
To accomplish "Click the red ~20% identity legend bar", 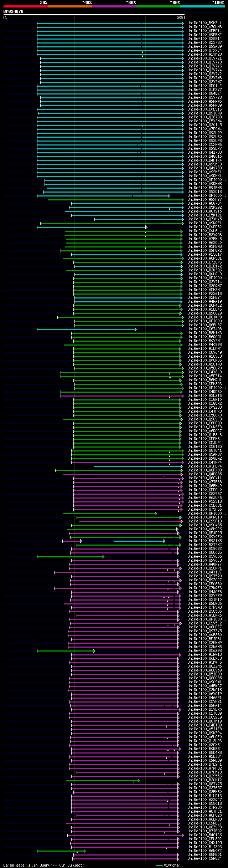I will [25, 6].
